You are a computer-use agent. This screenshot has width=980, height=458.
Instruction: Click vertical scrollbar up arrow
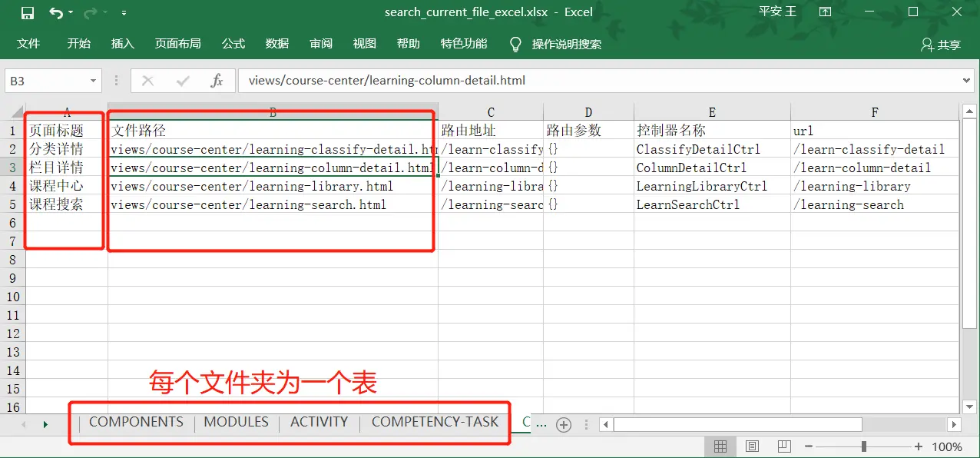(968, 112)
